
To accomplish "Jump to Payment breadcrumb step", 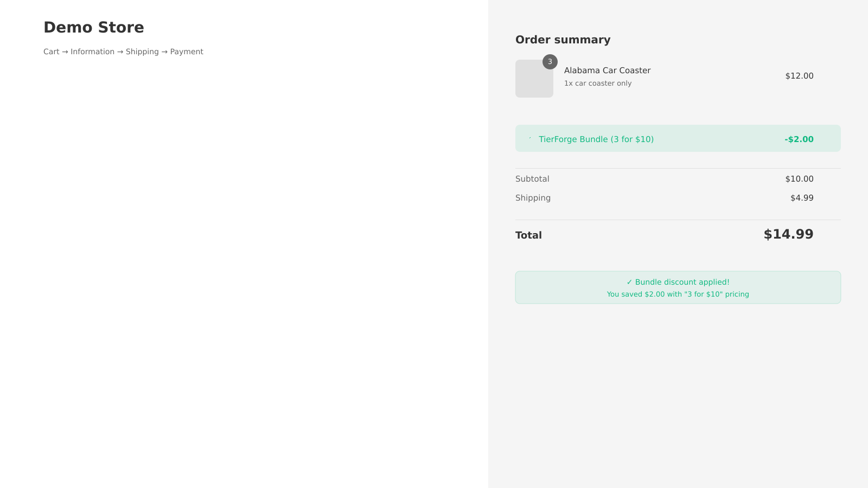I will click(187, 52).
